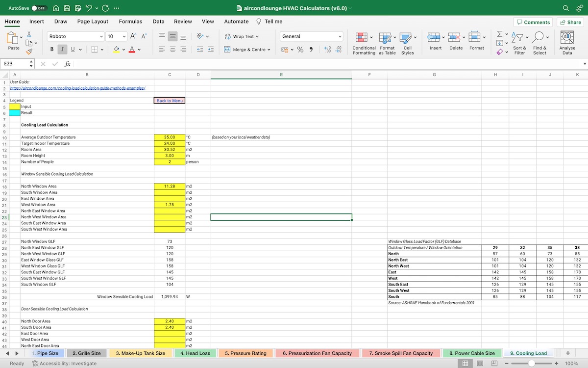Open the Formulas ribbon tab
Image resolution: width=588 pixels, height=368 pixels.
(x=130, y=22)
